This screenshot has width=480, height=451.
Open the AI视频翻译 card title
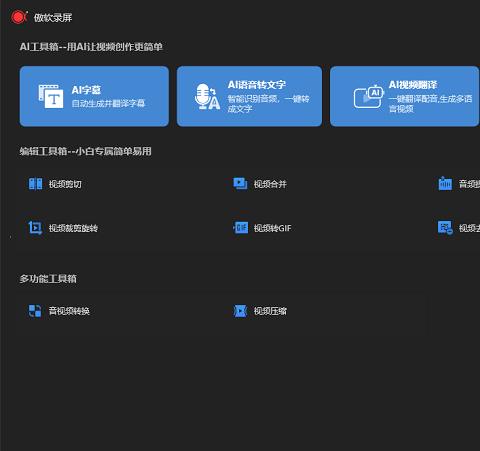413,85
